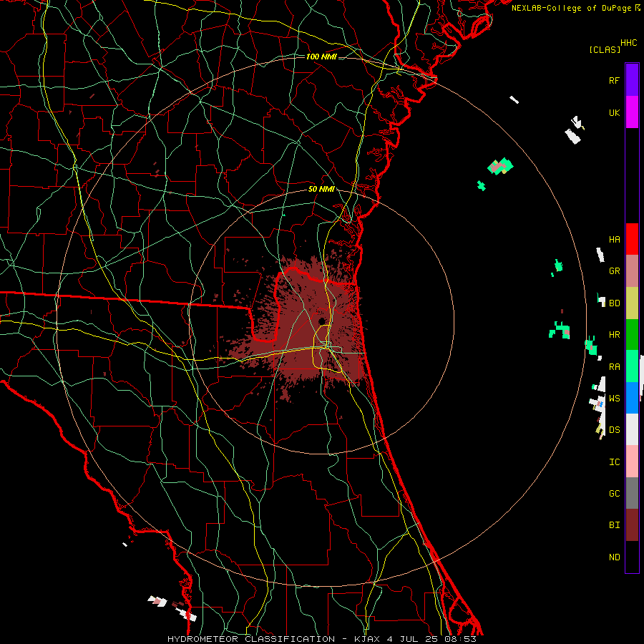Click the RF purple legend swatch
Screen dimensions: 644x644
coord(632,80)
